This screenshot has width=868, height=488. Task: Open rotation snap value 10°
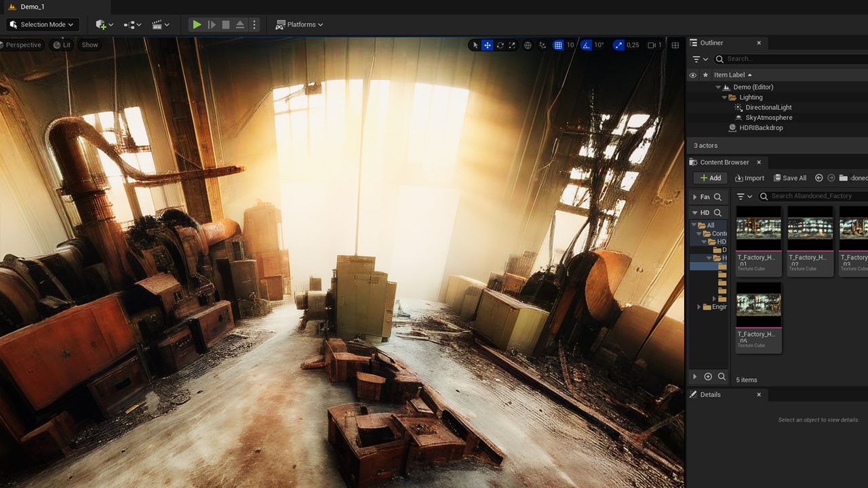click(599, 45)
